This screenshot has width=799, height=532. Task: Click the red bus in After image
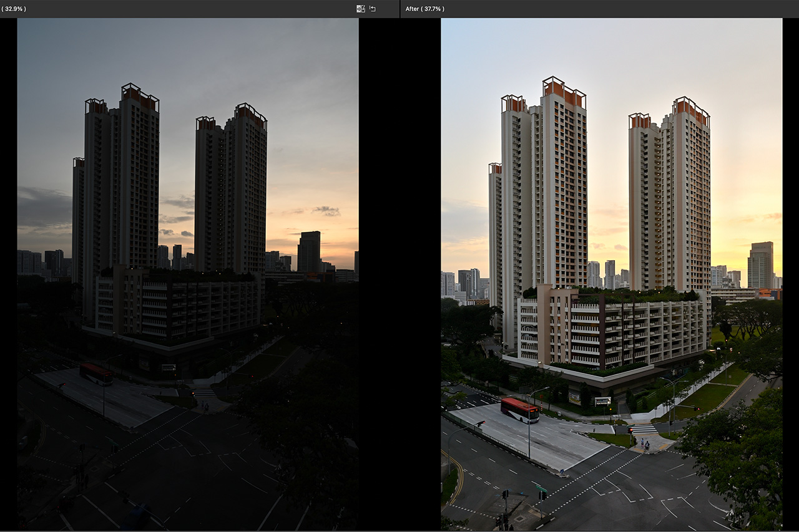point(519,410)
